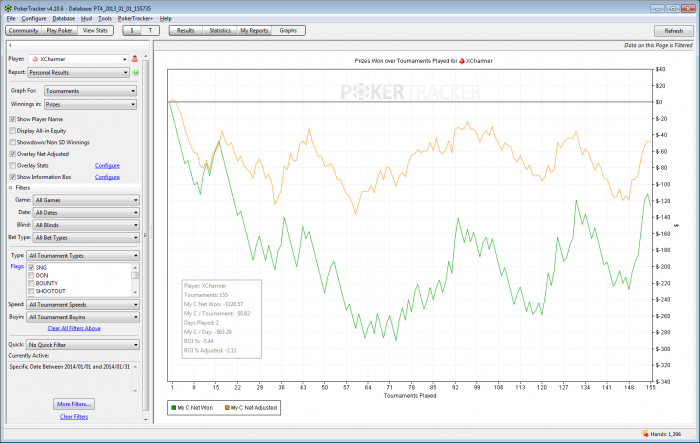This screenshot has width=700, height=443.
Task: Open the Game filter dropdown
Action: [86, 200]
